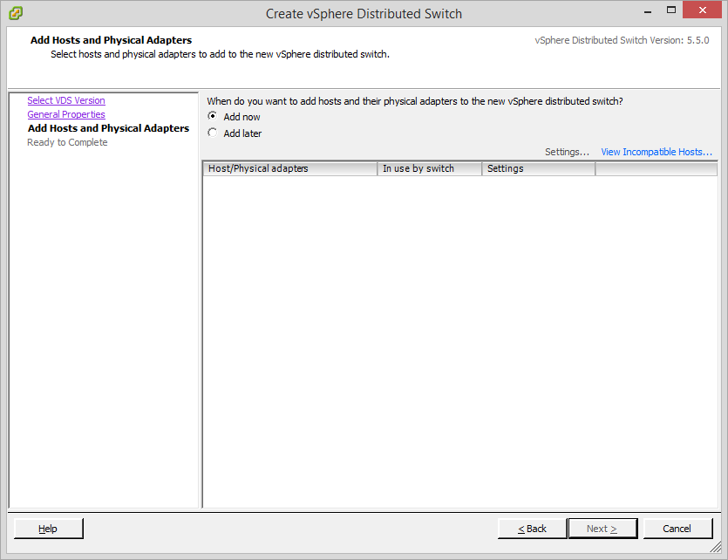Click the Ready to Complete step
This screenshot has width=728, height=560.
tap(67, 142)
